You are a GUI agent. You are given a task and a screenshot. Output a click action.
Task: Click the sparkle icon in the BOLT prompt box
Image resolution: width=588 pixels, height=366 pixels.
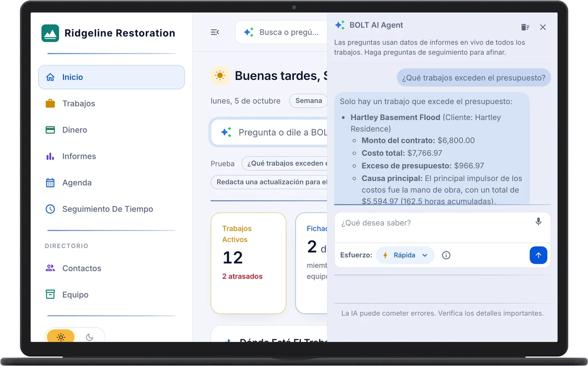click(226, 132)
